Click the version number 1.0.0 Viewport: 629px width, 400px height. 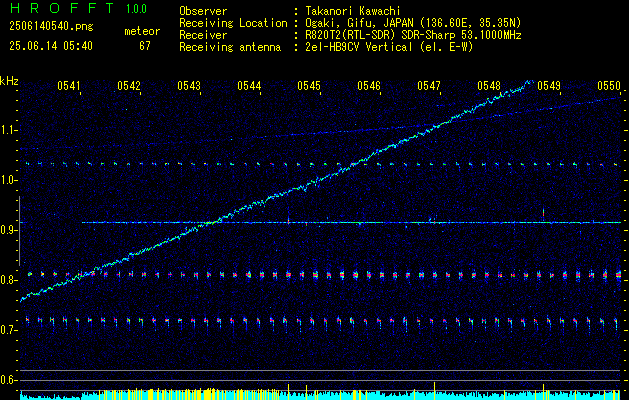click(136, 9)
